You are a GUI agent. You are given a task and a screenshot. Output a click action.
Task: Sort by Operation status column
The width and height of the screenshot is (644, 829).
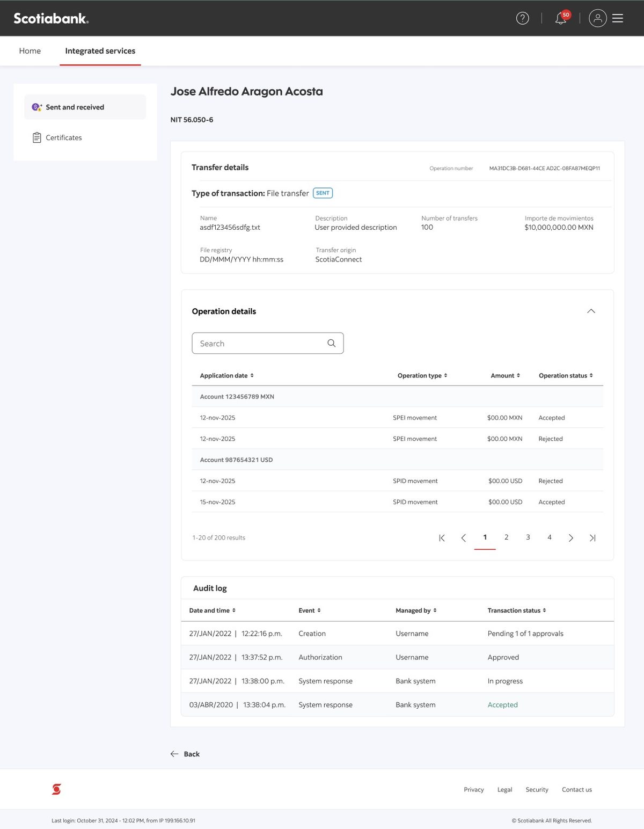click(566, 375)
